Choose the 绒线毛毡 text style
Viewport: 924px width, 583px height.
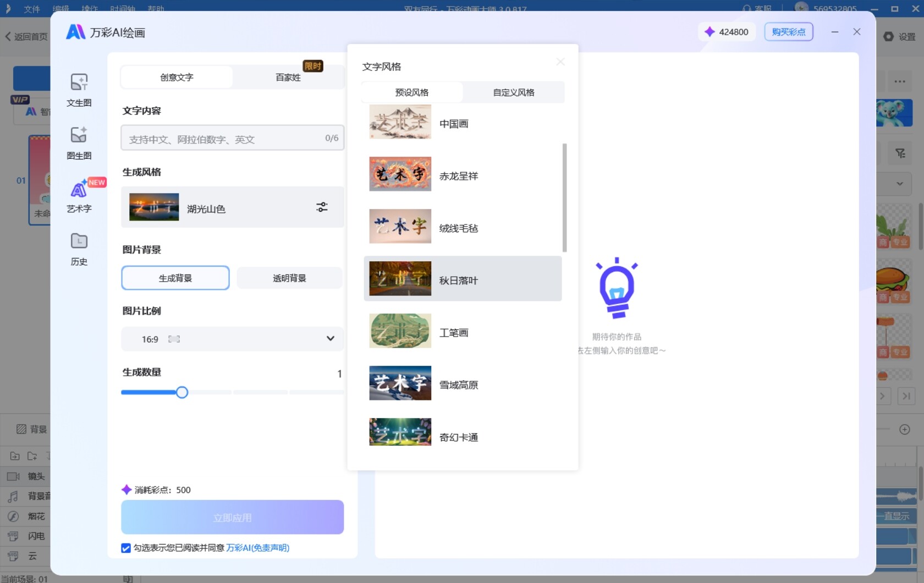[463, 227]
